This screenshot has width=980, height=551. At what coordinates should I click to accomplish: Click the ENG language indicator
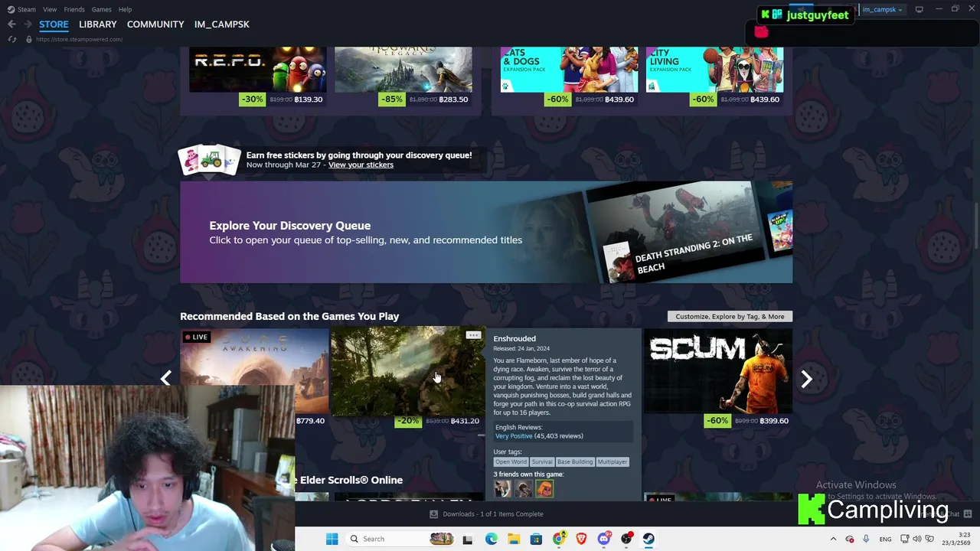click(x=885, y=540)
